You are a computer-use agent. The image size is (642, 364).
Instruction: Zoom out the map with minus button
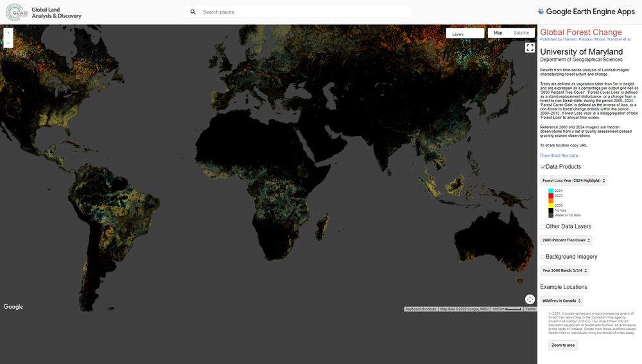coord(8,43)
